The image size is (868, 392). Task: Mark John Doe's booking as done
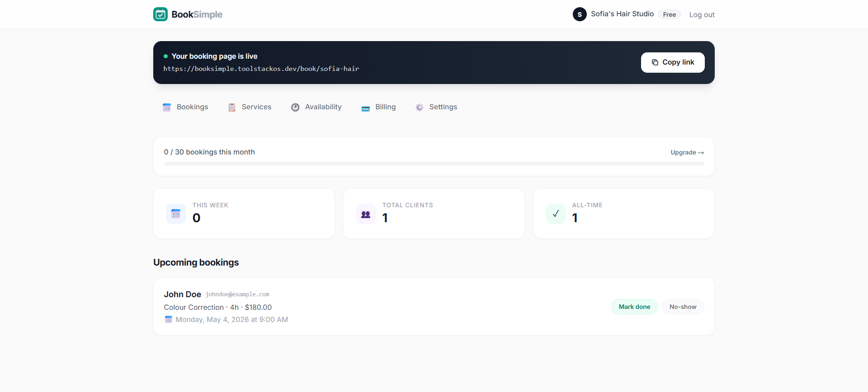[x=634, y=307]
